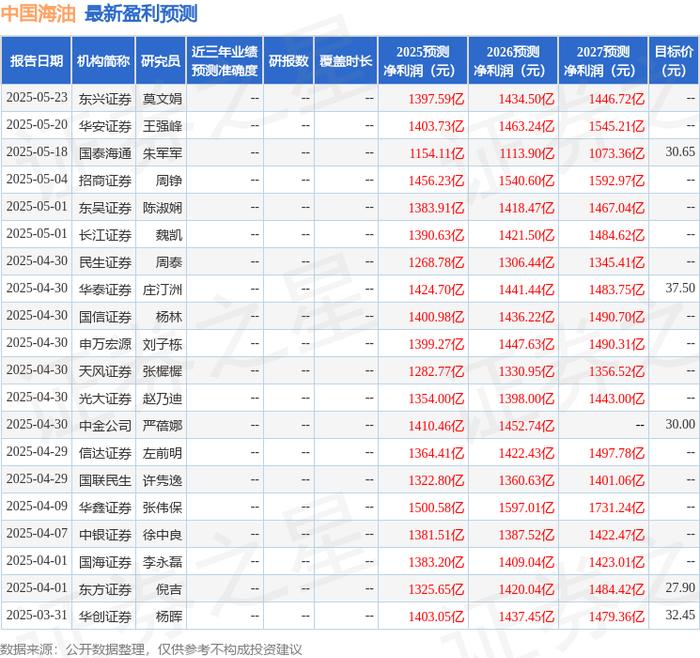Screen dimensions: 700x658
Task: Select the 华泰证券 institution cell
Action: point(105,289)
